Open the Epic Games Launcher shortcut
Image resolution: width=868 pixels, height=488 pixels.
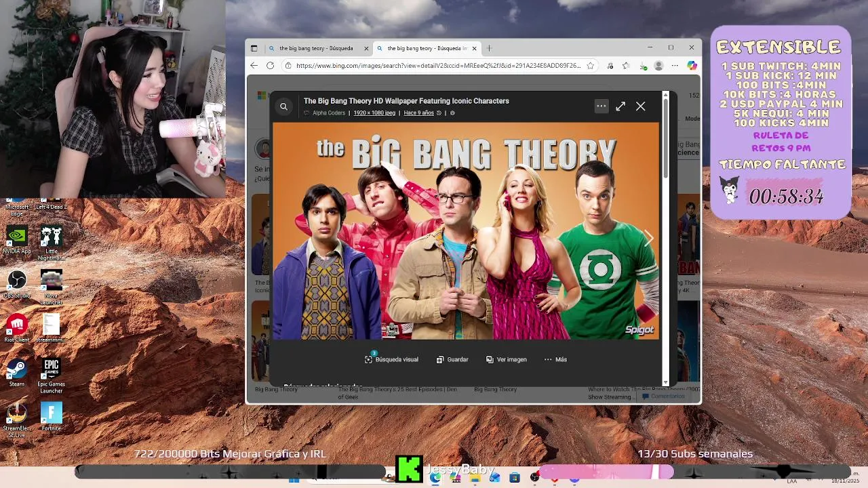click(51, 375)
